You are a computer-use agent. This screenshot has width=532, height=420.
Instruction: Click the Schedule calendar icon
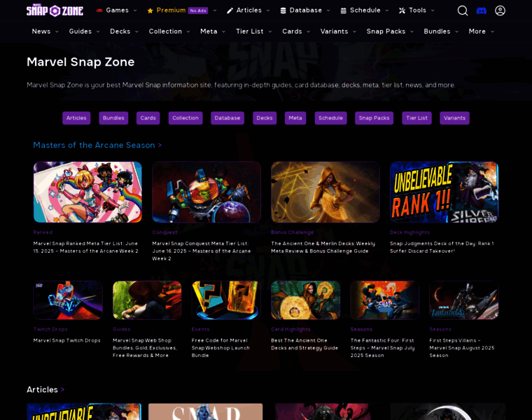[x=344, y=10]
